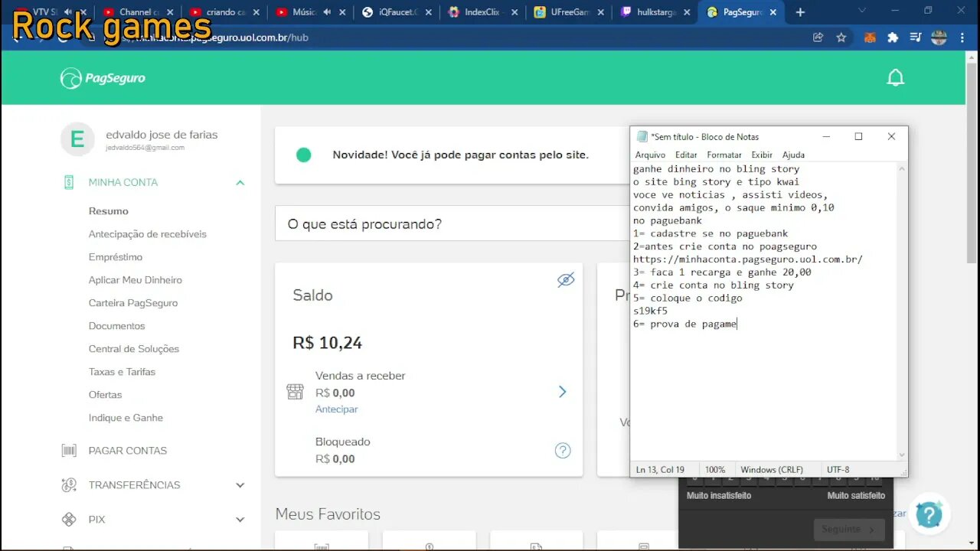This screenshot has height=551, width=980.
Task: Click the 100% zoom status in Notepad
Action: point(715,469)
